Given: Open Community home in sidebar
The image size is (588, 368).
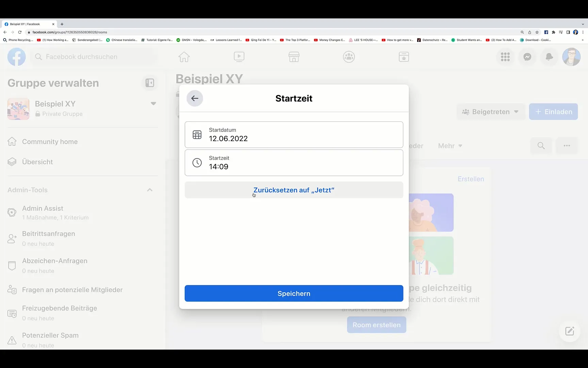Looking at the screenshot, I should pyautogui.click(x=83, y=142).
